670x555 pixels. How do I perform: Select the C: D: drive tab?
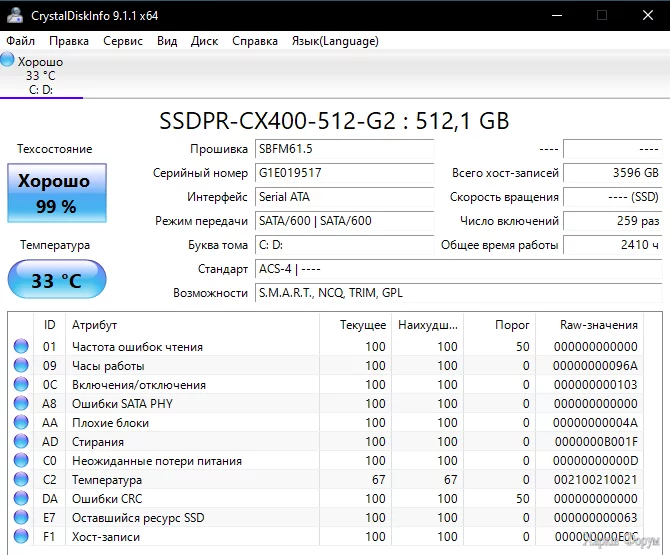(x=40, y=89)
